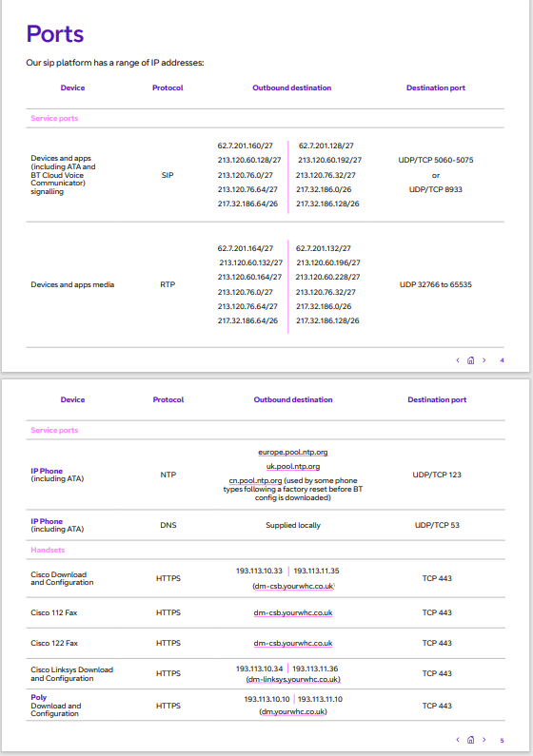Click the IP address 62.7.201.132/27
The width and height of the screenshot is (533, 756).
[x=324, y=248]
